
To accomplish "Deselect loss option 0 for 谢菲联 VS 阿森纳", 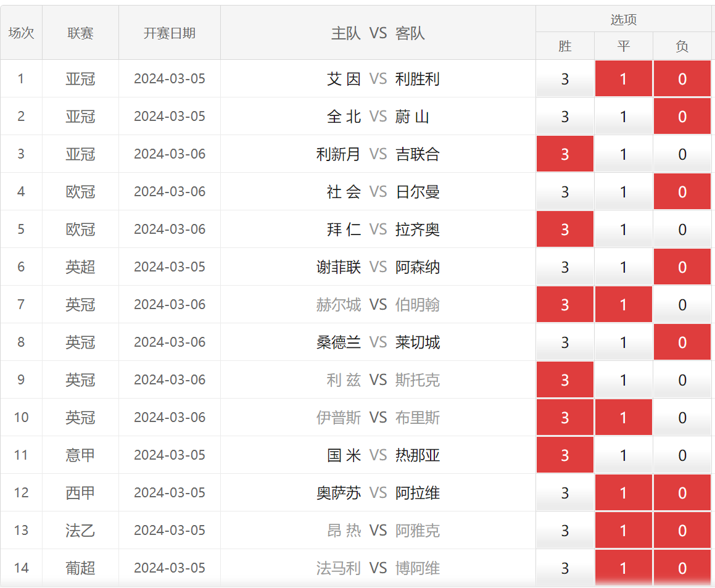I will tap(682, 267).
